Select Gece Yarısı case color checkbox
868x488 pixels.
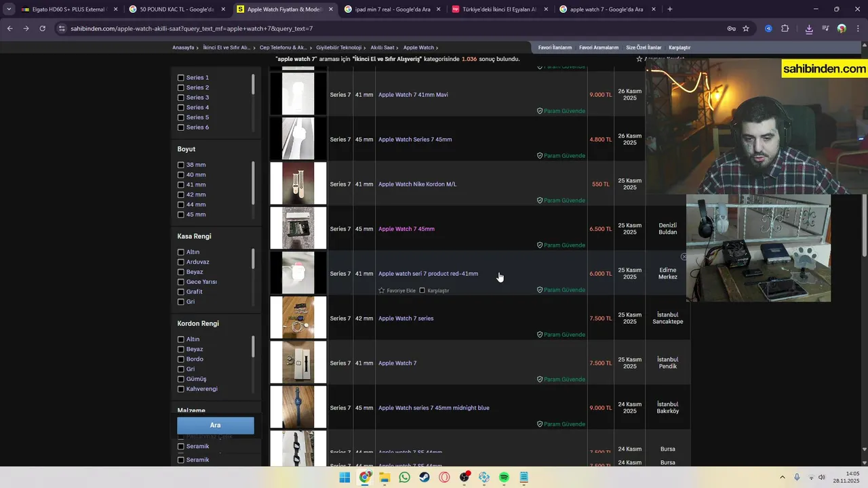coord(181,282)
